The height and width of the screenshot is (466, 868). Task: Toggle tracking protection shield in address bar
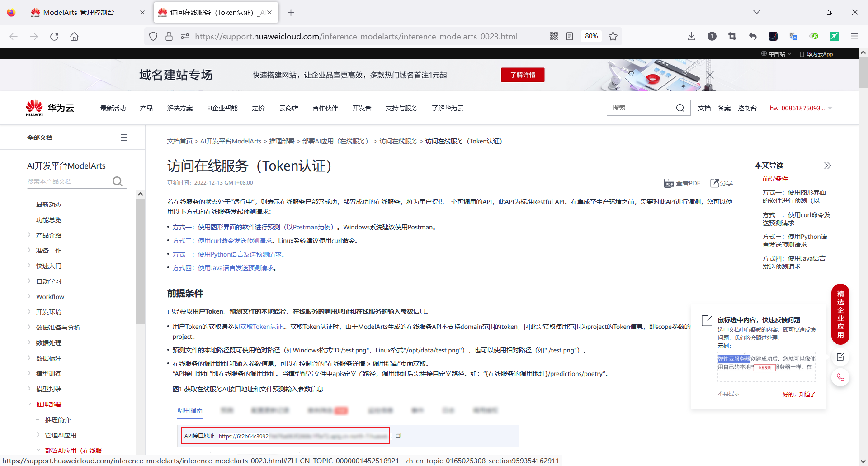(x=153, y=36)
